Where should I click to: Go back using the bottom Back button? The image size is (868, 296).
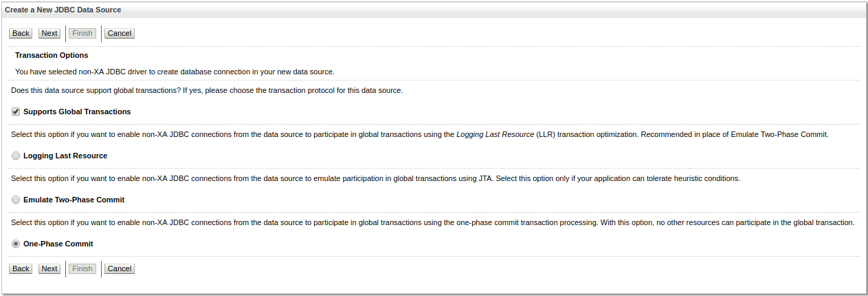coord(21,268)
